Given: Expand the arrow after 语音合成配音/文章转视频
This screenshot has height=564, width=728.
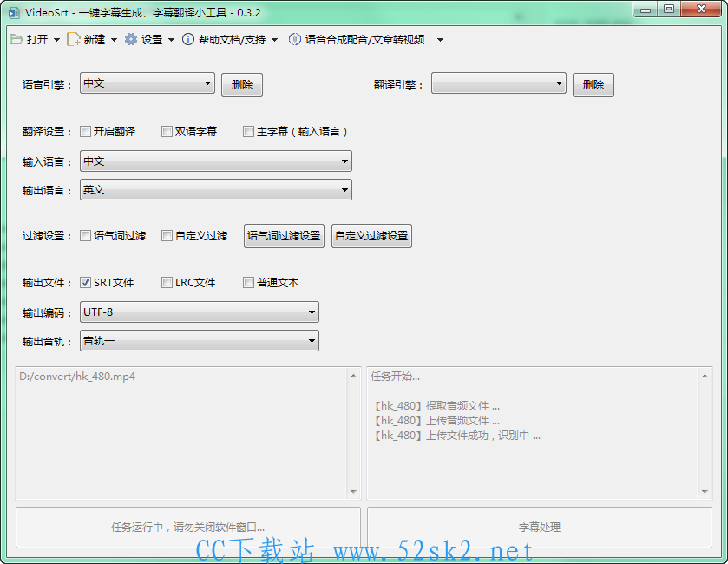Looking at the screenshot, I should (440, 40).
